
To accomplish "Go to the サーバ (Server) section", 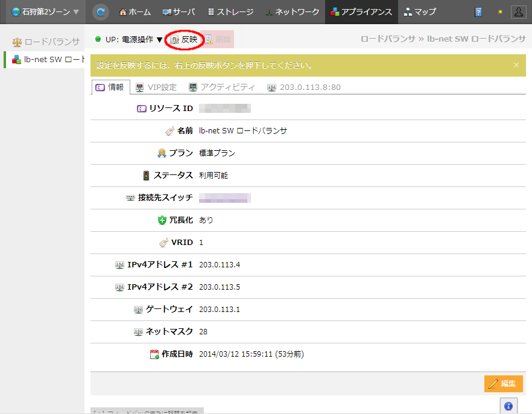I will click(x=179, y=12).
